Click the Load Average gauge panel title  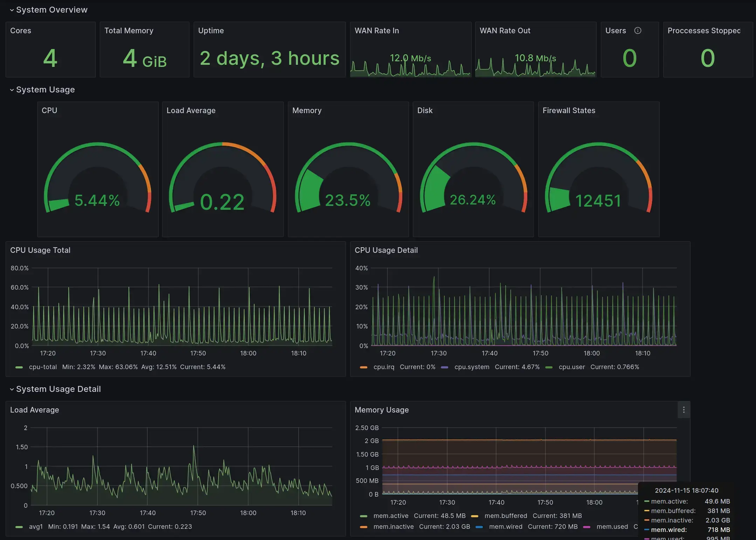191,111
